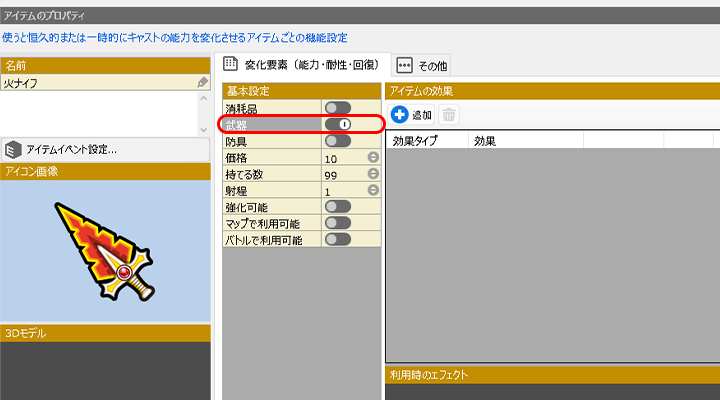The height and width of the screenshot is (400, 720).
Task: Enable the 防具 switch
Action: pyautogui.click(x=338, y=141)
